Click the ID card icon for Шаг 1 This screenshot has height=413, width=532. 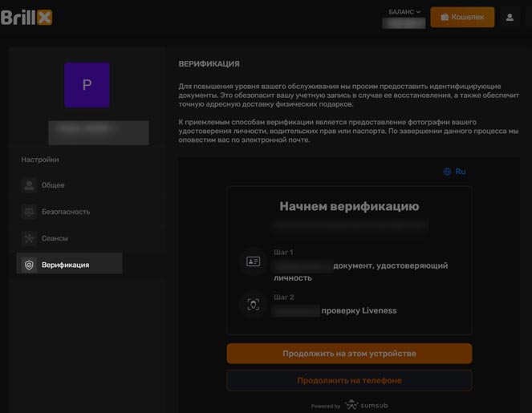pos(254,261)
